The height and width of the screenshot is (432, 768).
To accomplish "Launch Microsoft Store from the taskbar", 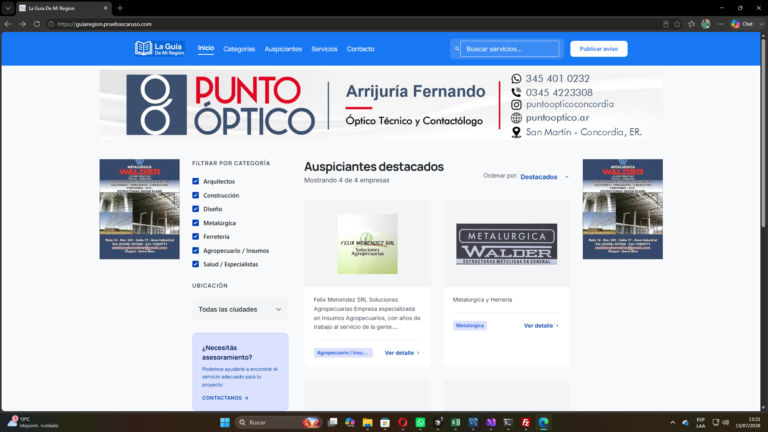I will 385,422.
